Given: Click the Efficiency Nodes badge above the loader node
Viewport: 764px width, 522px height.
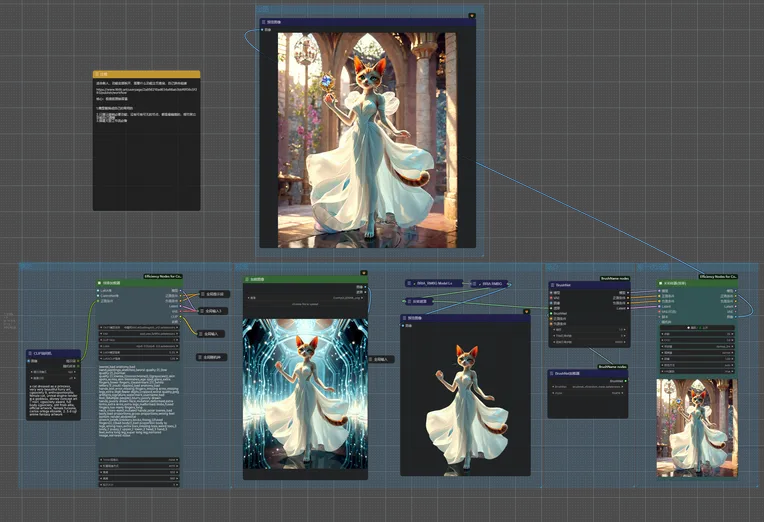Looking at the screenshot, I should click(x=163, y=276).
